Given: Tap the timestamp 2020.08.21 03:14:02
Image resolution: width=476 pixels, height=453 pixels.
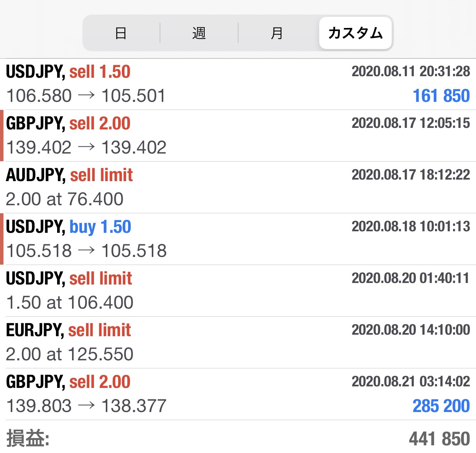Looking at the screenshot, I should (x=411, y=381).
